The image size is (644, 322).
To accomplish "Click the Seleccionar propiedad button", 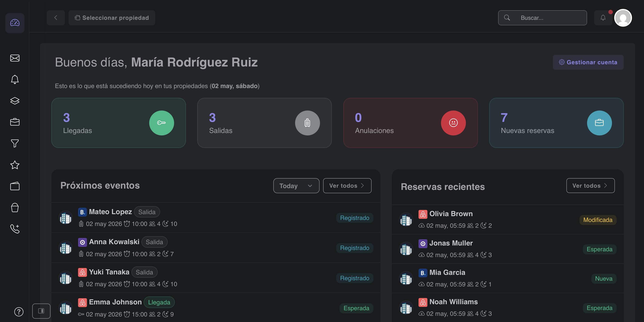I will 112,18.
